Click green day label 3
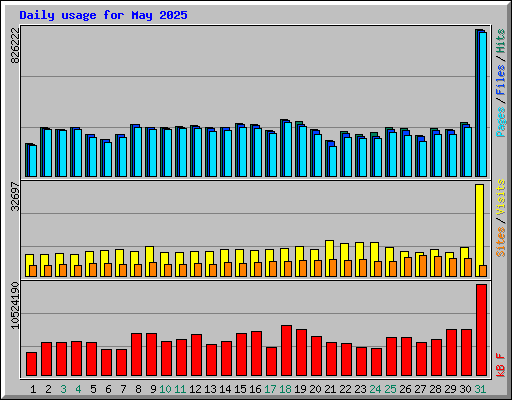 [x=63, y=389]
